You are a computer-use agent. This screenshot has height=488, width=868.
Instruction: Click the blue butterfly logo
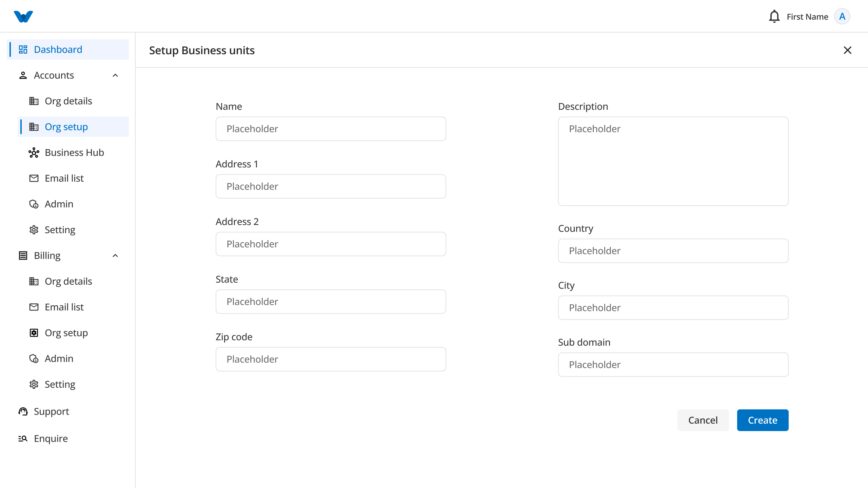[23, 17]
